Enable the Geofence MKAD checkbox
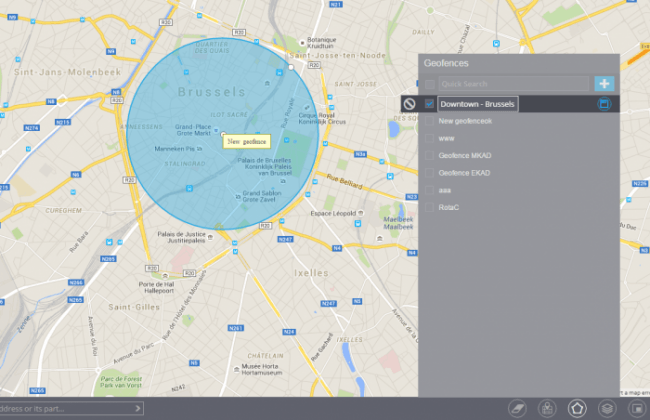Screen dimensions: 650x420 coord(429,155)
